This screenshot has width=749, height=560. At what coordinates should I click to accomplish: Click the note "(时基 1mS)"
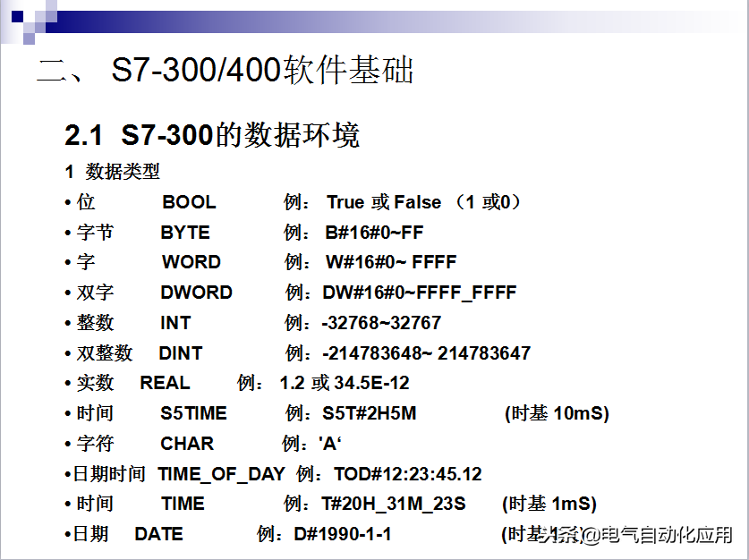point(549,505)
